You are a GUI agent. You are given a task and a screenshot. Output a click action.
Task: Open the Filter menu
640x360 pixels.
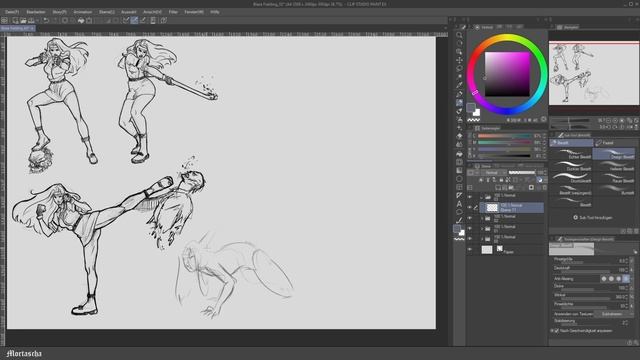(173, 12)
